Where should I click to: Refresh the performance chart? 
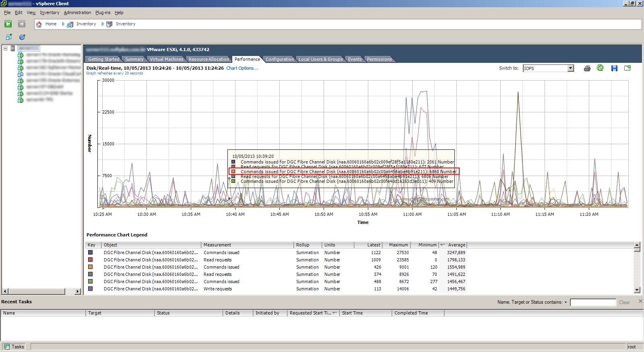(600, 68)
